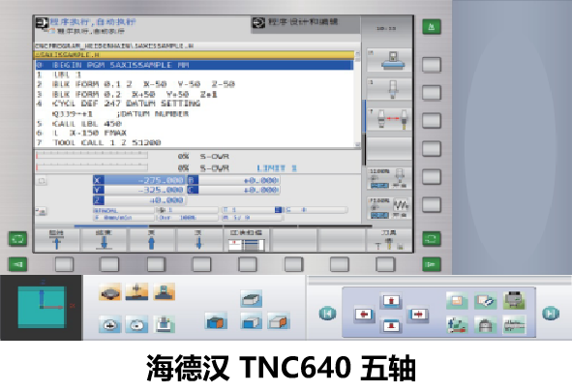The width and height of the screenshot is (572, 392).
Task: Click the program list scroll-down arrow
Action: pos(357,145)
